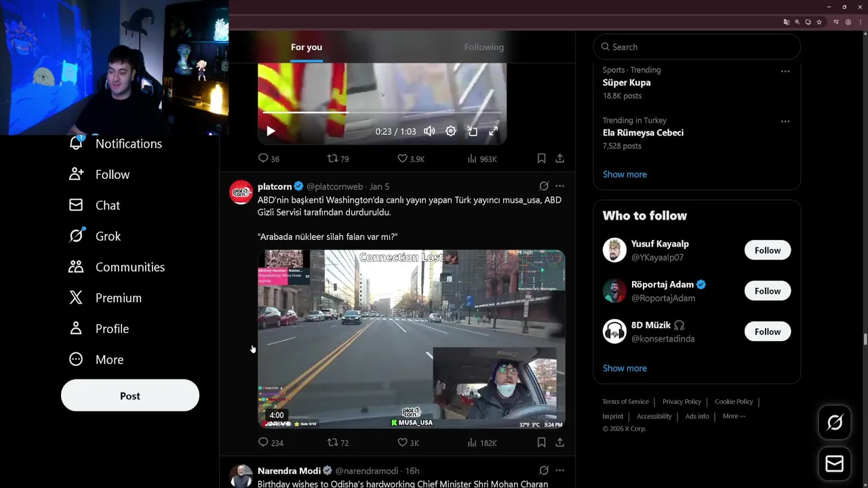Open Ela Rümeysa Cebeci trending topic
868x488 pixels.
643,133
